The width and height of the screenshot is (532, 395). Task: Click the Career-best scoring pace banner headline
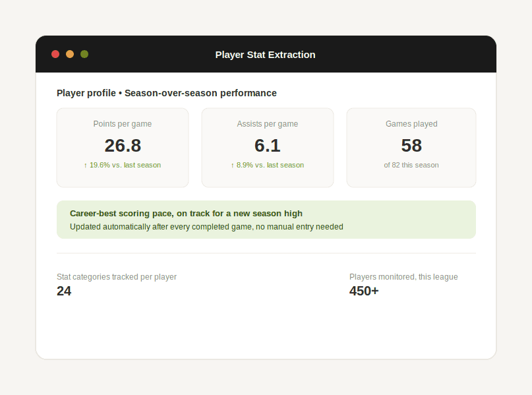point(186,214)
